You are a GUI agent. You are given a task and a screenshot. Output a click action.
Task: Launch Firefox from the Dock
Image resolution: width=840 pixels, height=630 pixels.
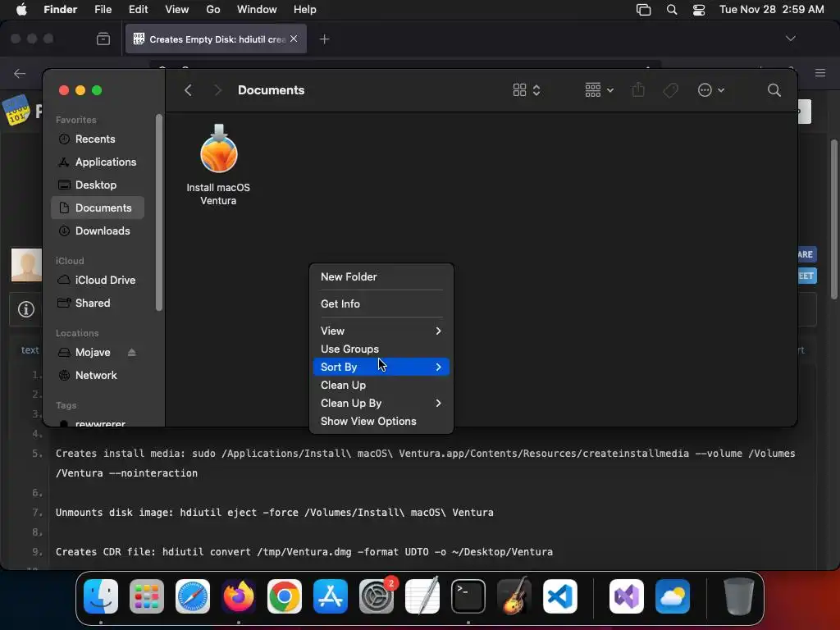point(239,596)
